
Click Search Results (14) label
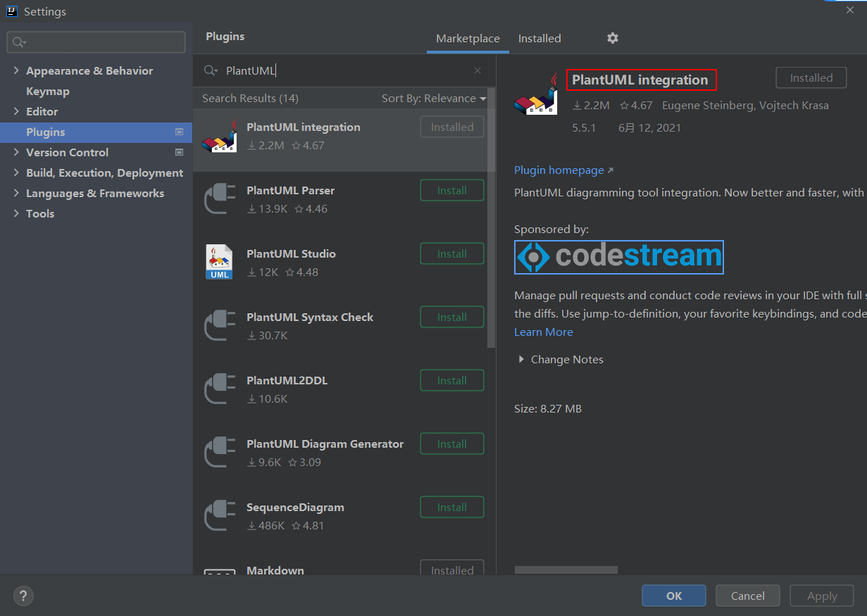(250, 99)
